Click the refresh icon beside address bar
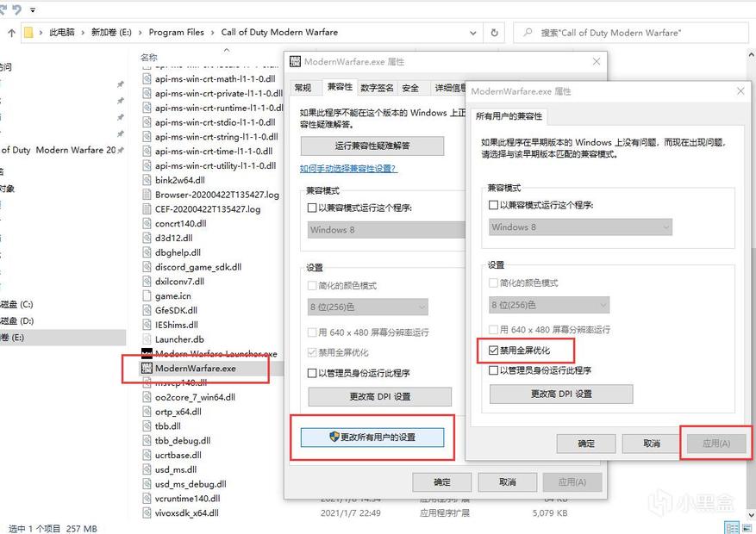 click(x=495, y=33)
